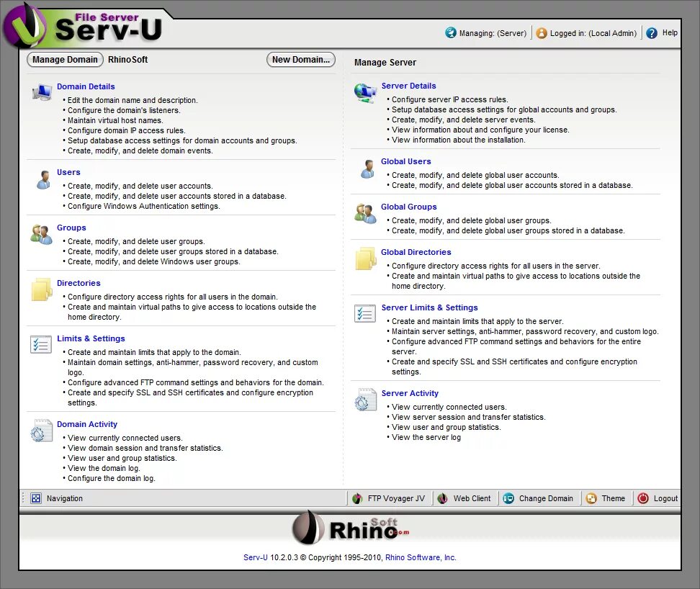Screen dimensions: 700x589
Task: Open Web Client from bottom toolbar
Action: [x=472, y=498]
